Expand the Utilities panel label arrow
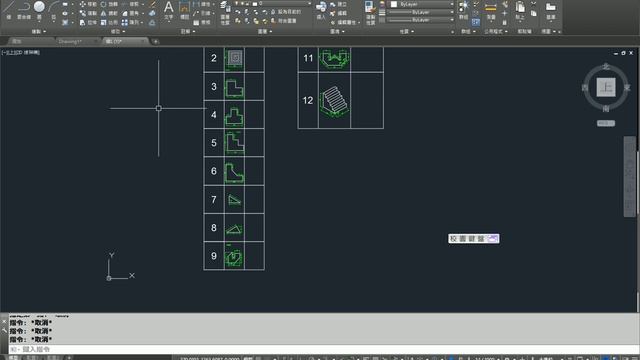Screen dimensions: 640x360 [x=506, y=31]
